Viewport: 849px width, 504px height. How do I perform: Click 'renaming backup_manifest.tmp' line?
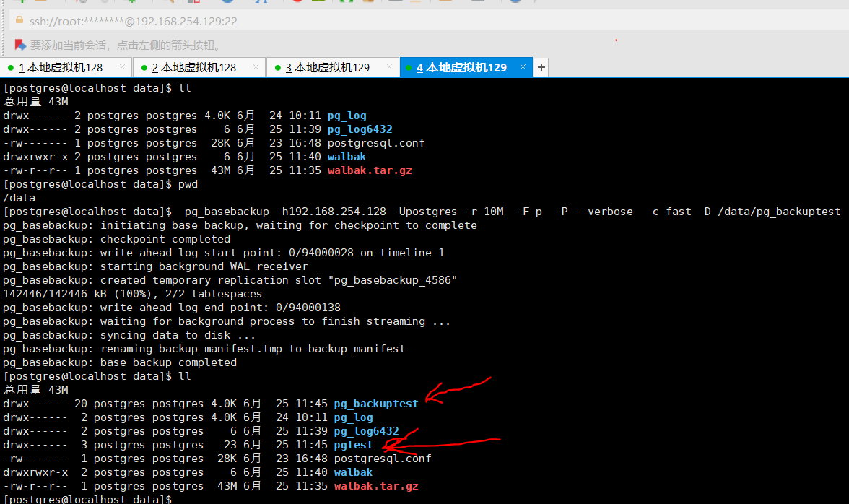tap(204, 349)
